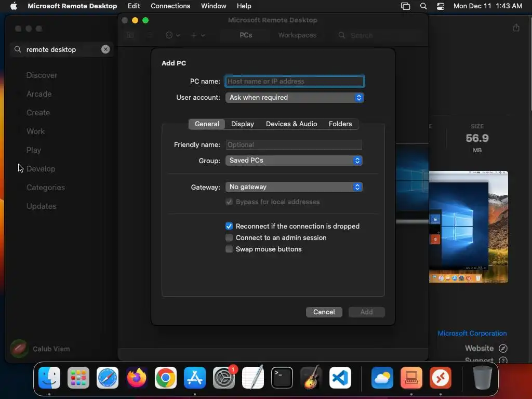Open App Store from the Dock

195,378
